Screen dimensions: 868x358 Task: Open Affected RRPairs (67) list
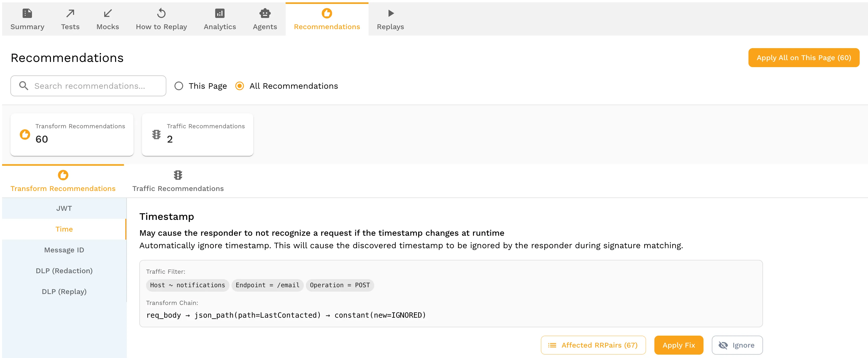[x=593, y=345]
